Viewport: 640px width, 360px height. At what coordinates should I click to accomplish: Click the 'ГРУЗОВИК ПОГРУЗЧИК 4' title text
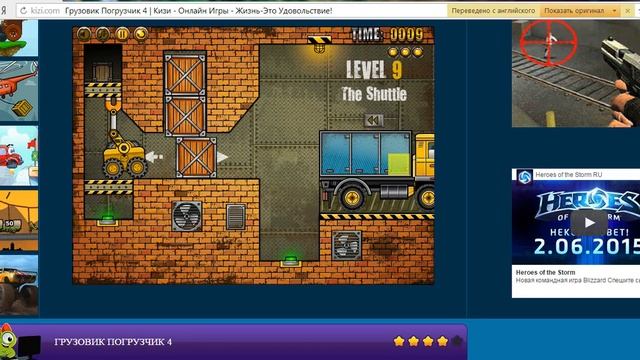pyautogui.click(x=113, y=342)
